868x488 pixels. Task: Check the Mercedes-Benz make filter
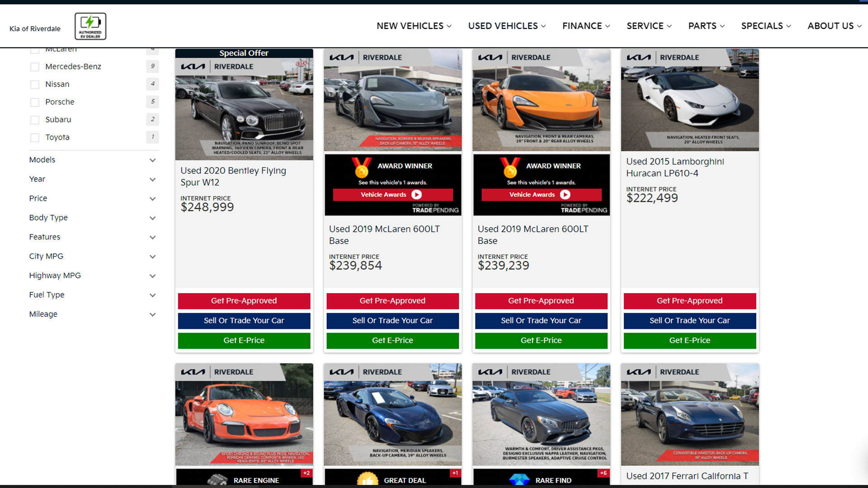tap(35, 67)
